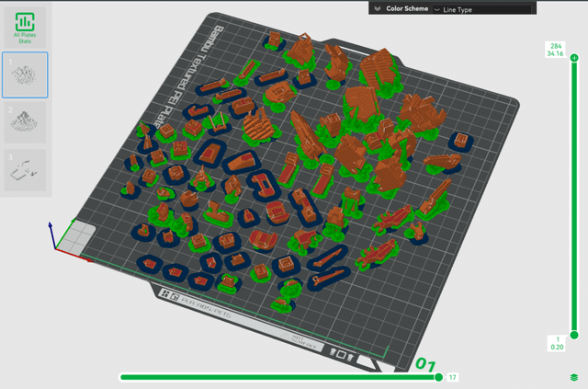Select plate 1 thumbnail
This screenshot has width=588, height=389.
coord(26,74)
